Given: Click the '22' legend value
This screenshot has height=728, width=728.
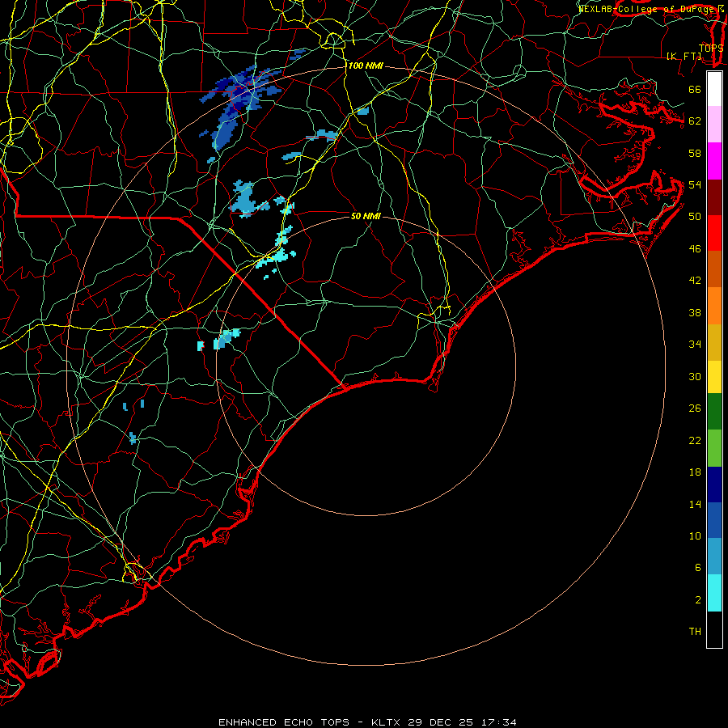Looking at the screenshot, I should (x=695, y=440).
